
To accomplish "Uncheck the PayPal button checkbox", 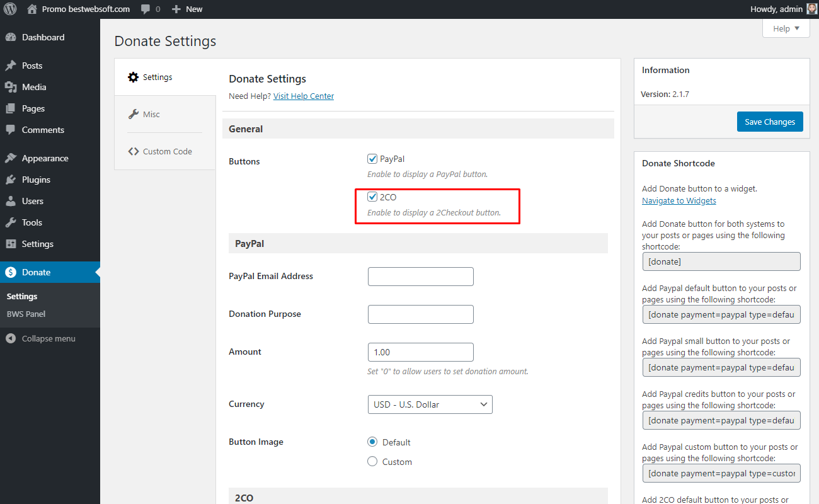I will pos(372,159).
